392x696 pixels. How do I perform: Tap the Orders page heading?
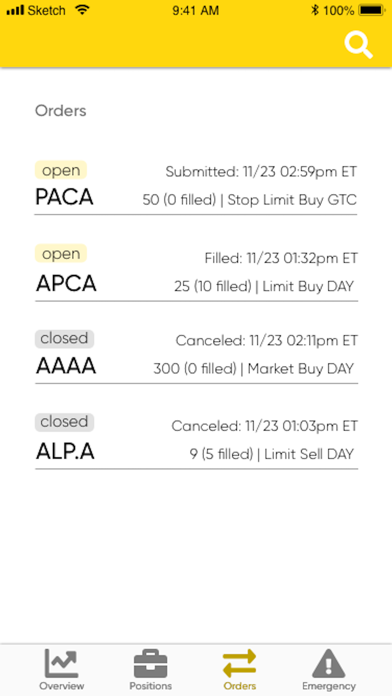(61, 111)
